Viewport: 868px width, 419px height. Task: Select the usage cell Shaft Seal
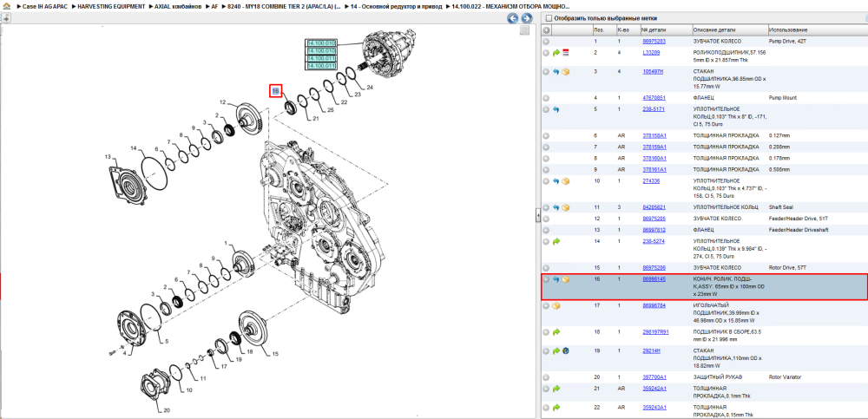coord(781,207)
